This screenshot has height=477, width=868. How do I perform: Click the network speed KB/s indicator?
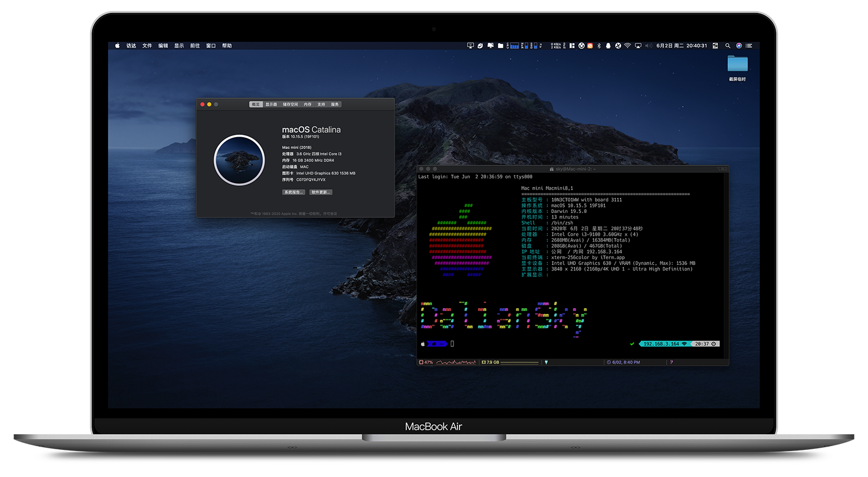coord(556,46)
